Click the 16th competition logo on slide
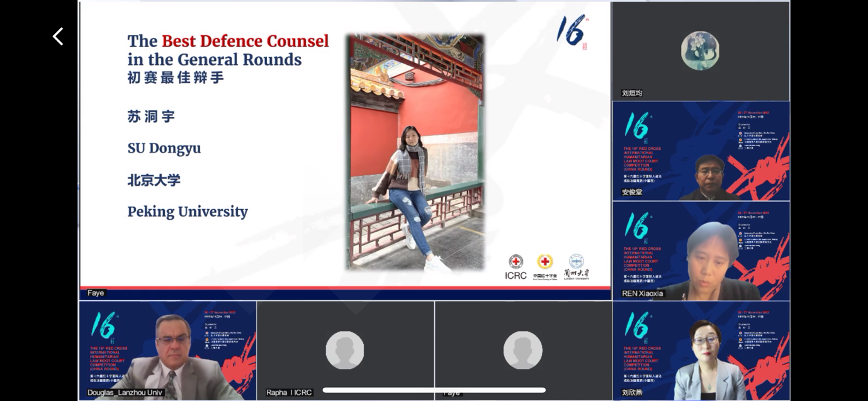 coord(572,31)
